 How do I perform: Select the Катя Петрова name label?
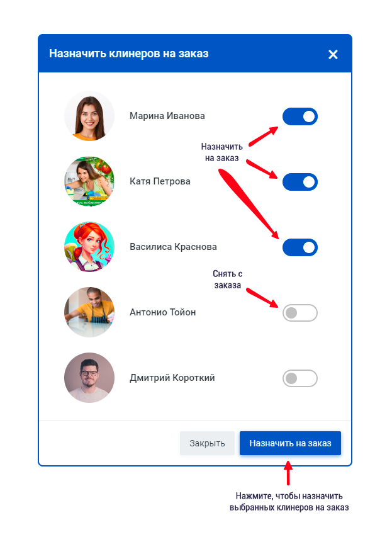pos(160,181)
